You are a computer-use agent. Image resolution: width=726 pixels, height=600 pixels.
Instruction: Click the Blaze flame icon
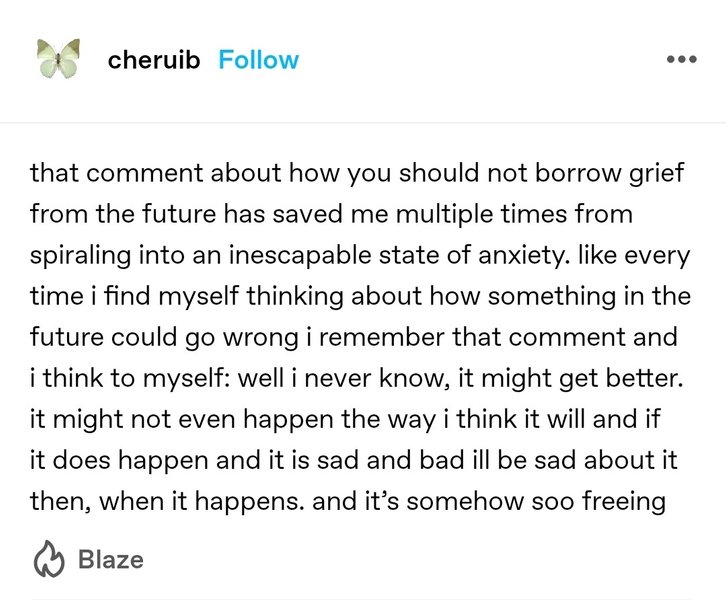tap(49, 559)
